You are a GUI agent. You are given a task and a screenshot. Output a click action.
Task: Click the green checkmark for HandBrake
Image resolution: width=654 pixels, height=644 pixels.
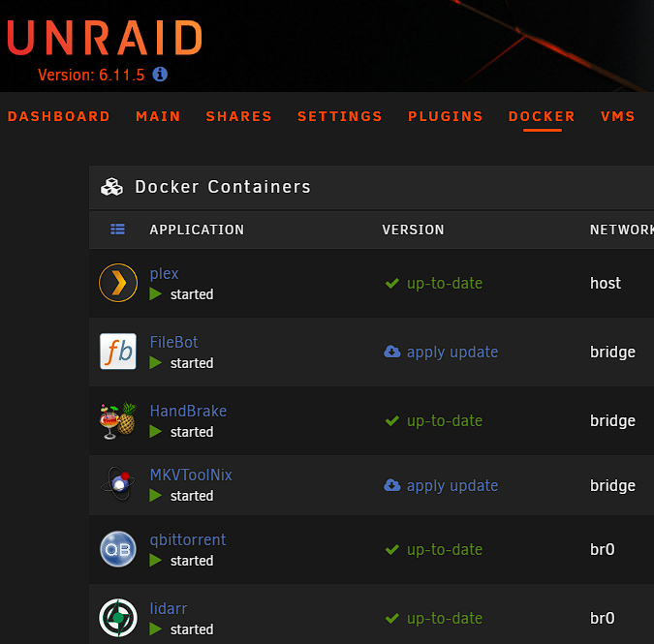[x=392, y=420]
